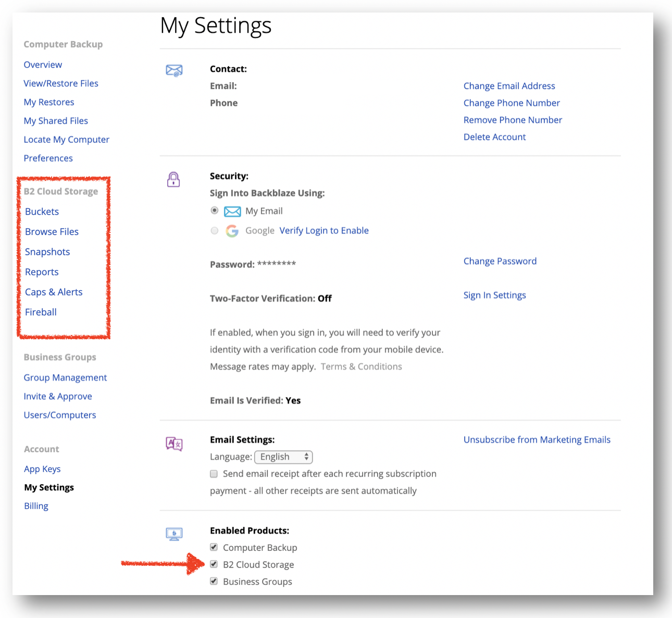Click Change Email Address link

509,86
